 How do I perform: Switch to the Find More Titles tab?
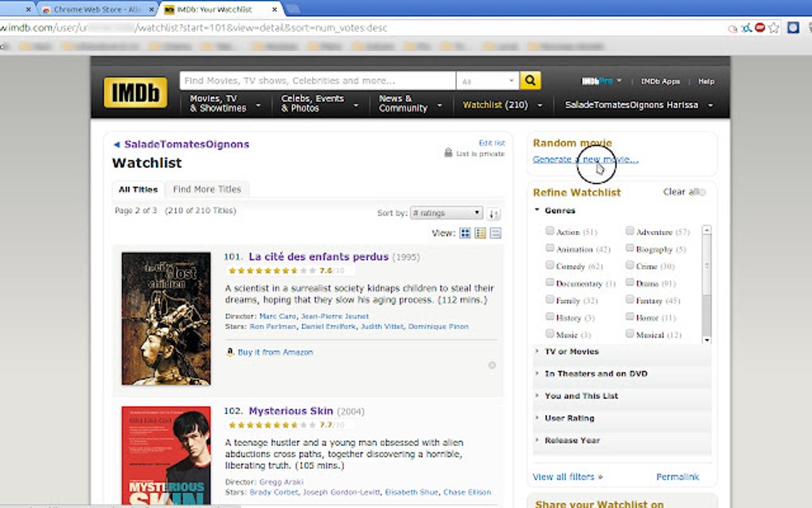click(x=207, y=190)
